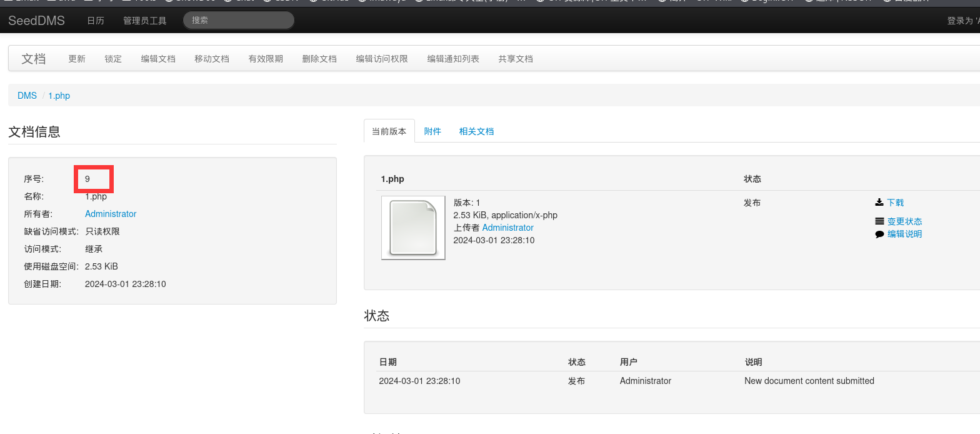
Task: Go to SeedDMS home logo
Action: [36, 21]
